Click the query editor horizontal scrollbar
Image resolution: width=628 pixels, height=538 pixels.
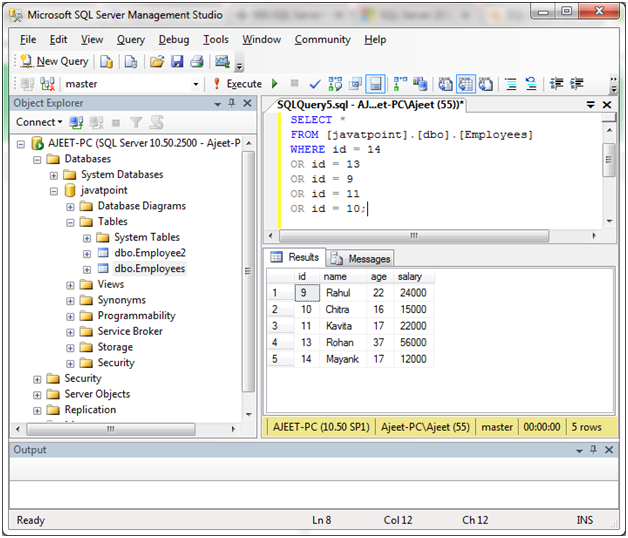pos(414,236)
